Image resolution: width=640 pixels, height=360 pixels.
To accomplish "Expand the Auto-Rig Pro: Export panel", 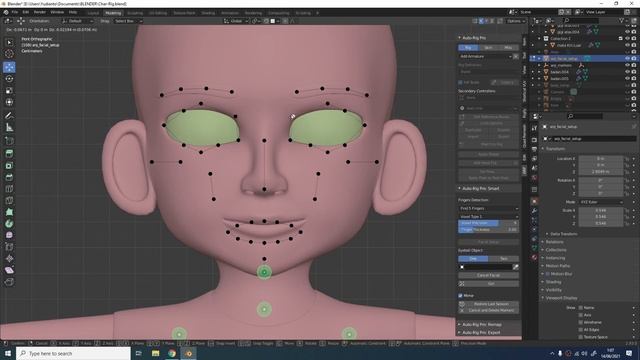I will [480, 333].
